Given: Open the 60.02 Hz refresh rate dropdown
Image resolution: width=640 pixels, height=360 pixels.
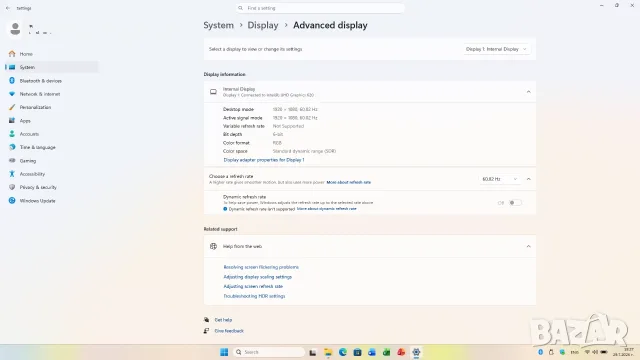Looking at the screenshot, I should (500, 179).
